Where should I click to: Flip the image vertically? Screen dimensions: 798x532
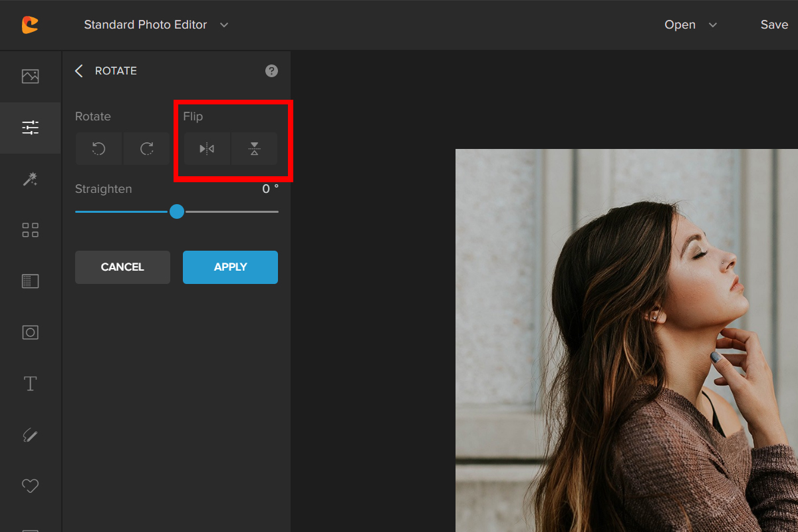click(254, 149)
